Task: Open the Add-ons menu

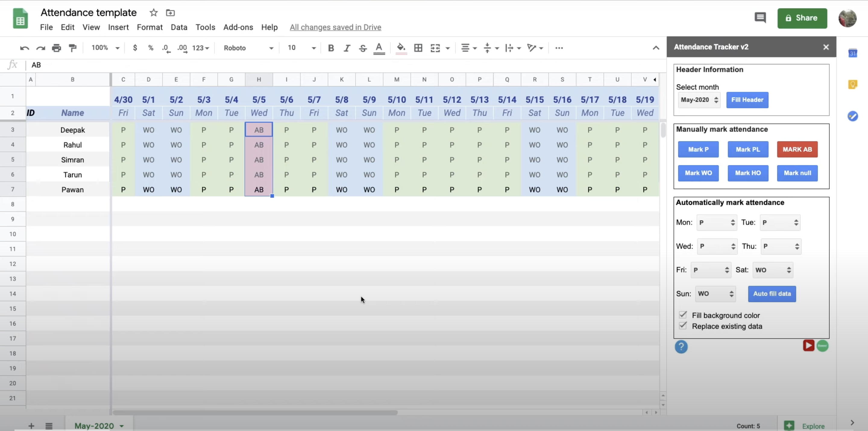Action: click(238, 27)
